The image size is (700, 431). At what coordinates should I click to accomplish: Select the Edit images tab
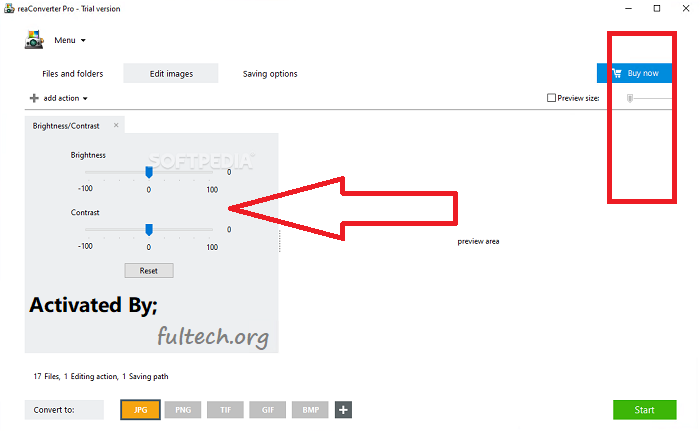tap(171, 74)
